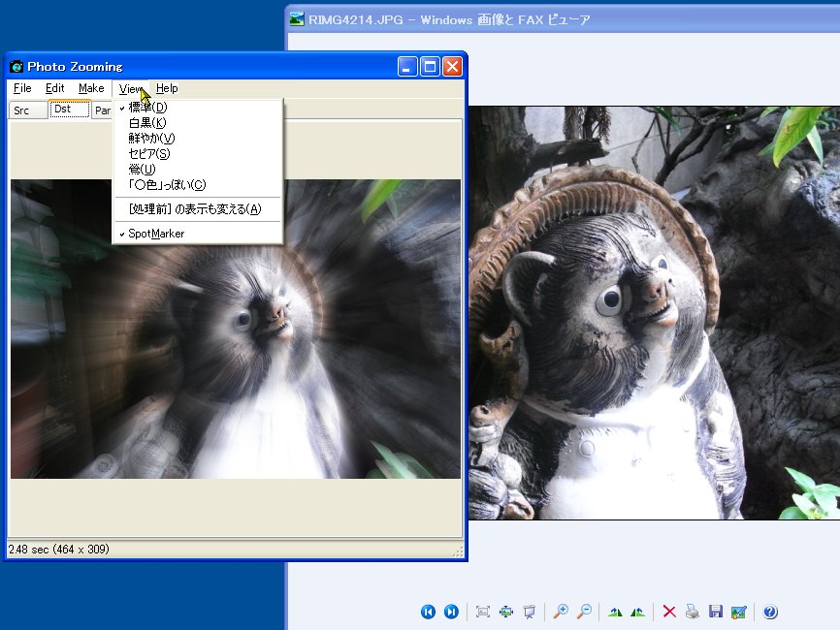Open the print picture icon
Viewport: 840px width, 630px height.
[693, 612]
